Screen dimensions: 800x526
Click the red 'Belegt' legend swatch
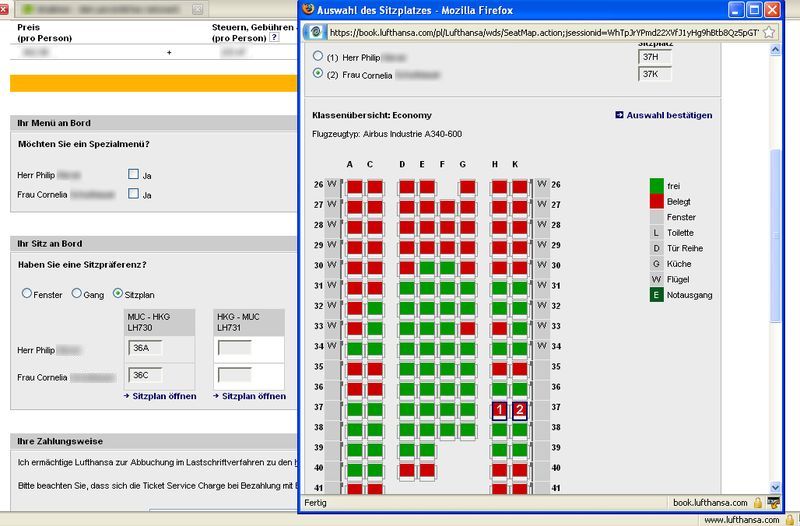657,201
